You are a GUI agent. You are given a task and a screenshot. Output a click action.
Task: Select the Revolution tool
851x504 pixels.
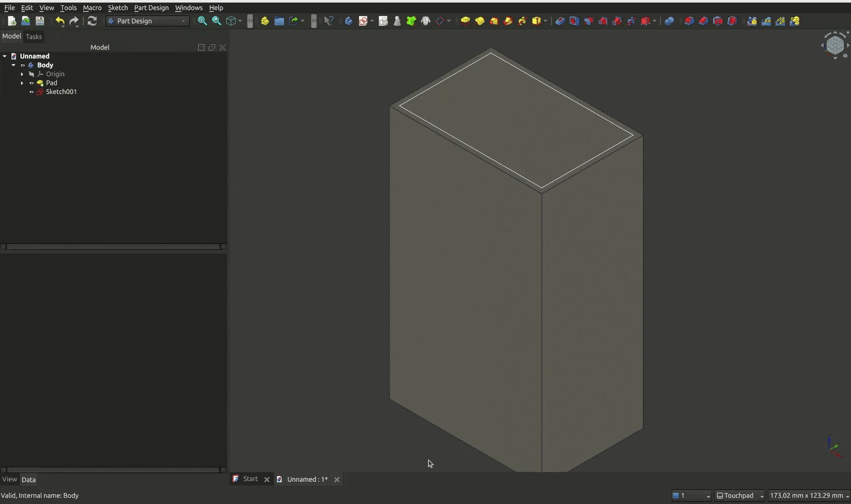(x=480, y=21)
